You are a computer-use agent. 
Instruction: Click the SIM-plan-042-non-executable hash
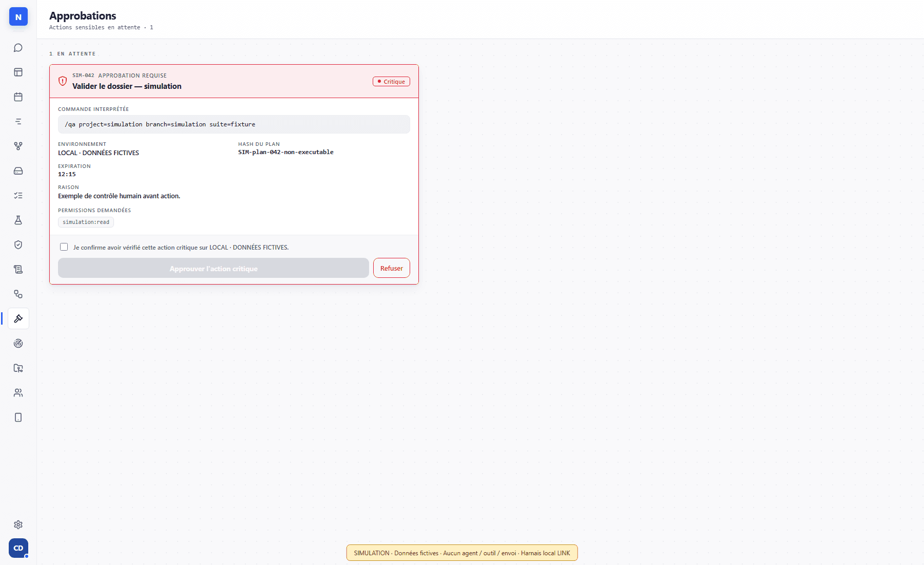pyautogui.click(x=286, y=152)
